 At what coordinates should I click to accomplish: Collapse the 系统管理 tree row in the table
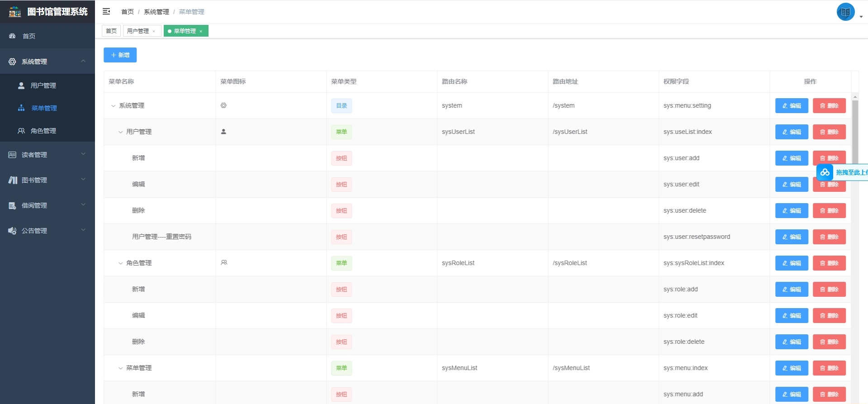[x=114, y=106]
